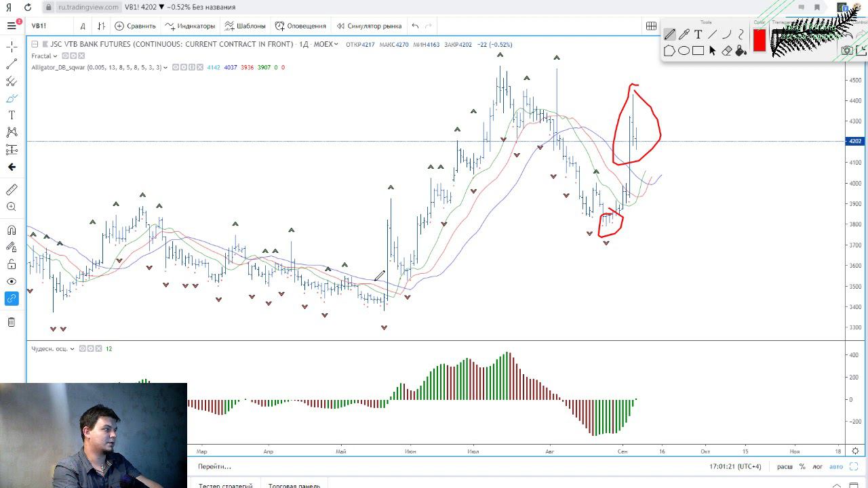
Task: Collapse the chart legend box
Action: (36, 45)
